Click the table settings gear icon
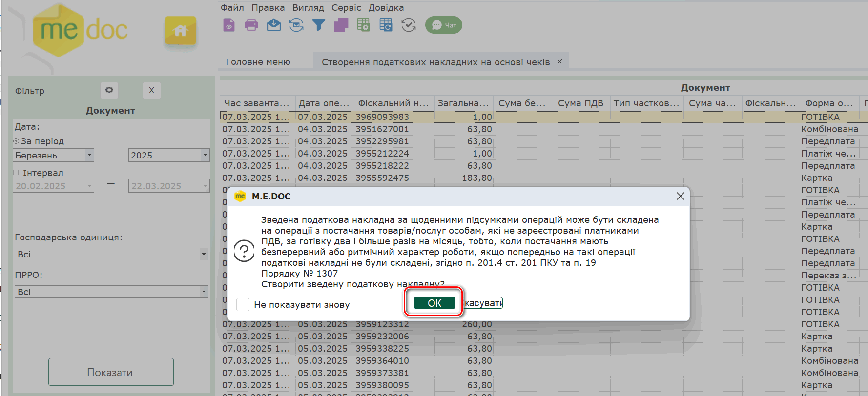868x396 pixels. pyautogui.click(x=364, y=25)
